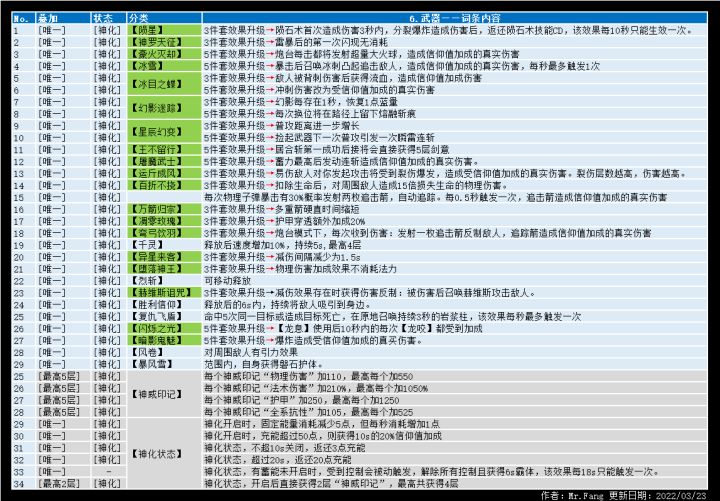Click the '作者：Mr.Fang' footer credit
720x501 pixels.
(573, 495)
